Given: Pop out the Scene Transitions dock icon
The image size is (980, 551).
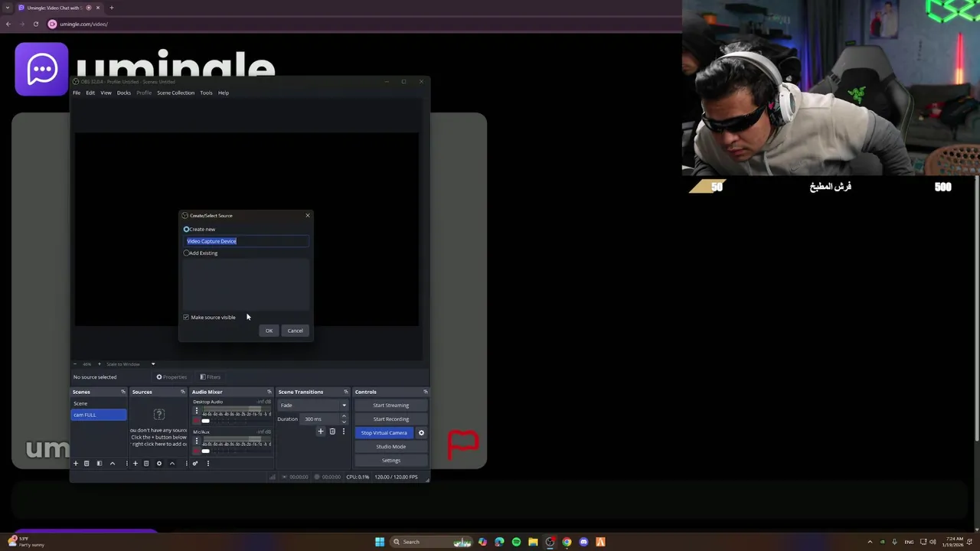Looking at the screenshot, I should pos(345,392).
